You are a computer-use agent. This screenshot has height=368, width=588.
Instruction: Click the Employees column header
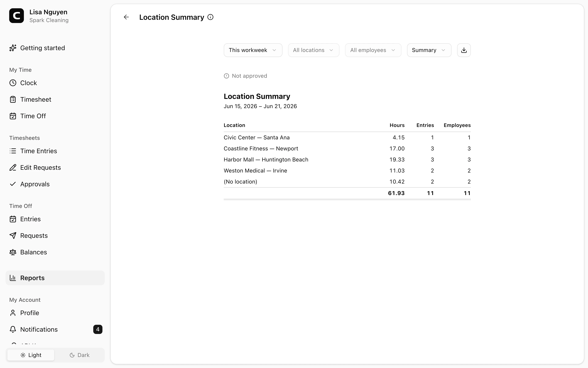[x=457, y=125]
